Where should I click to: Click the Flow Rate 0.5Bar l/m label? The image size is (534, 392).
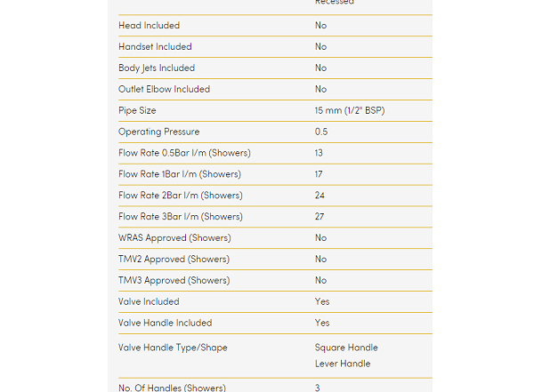point(184,153)
